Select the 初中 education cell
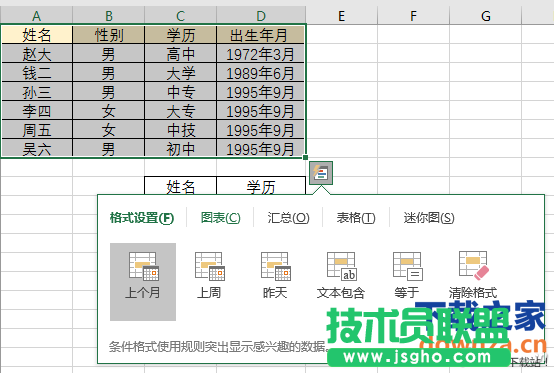This screenshot has height=373, width=554. pos(181,148)
